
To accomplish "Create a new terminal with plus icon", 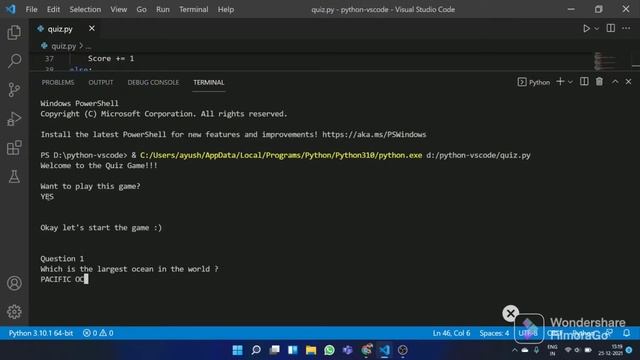I will pos(560,82).
